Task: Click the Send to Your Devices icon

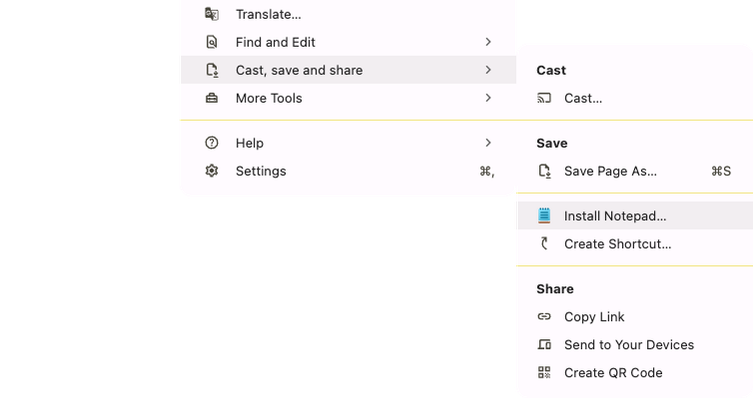Action: pos(544,344)
